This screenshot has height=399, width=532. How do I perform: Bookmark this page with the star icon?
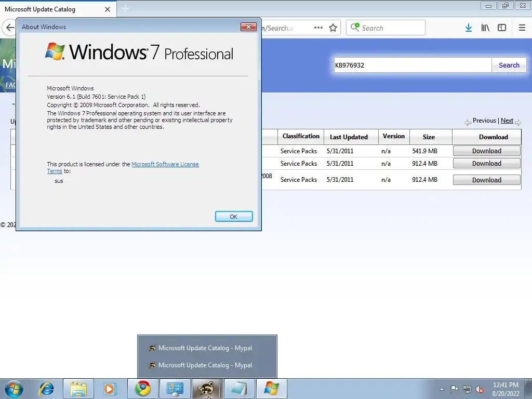pyautogui.click(x=333, y=28)
